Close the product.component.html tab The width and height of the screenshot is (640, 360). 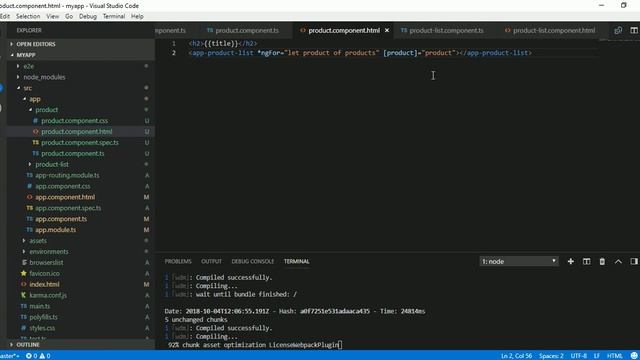[x=387, y=30]
